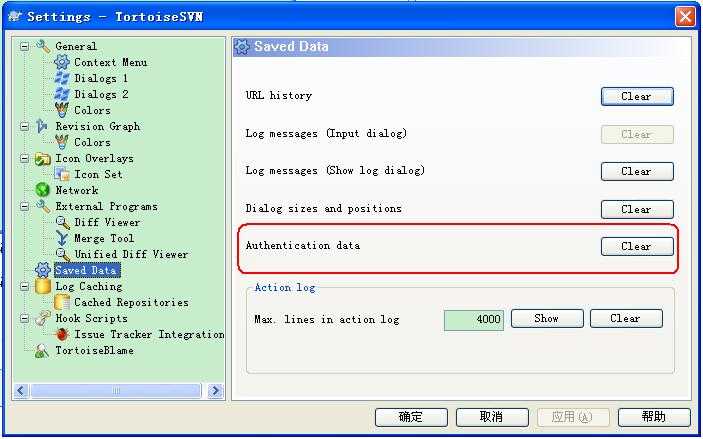This screenshot has width=703, height=439.
Task: Click the Max lines in action log field
Action: click(473, 320)
